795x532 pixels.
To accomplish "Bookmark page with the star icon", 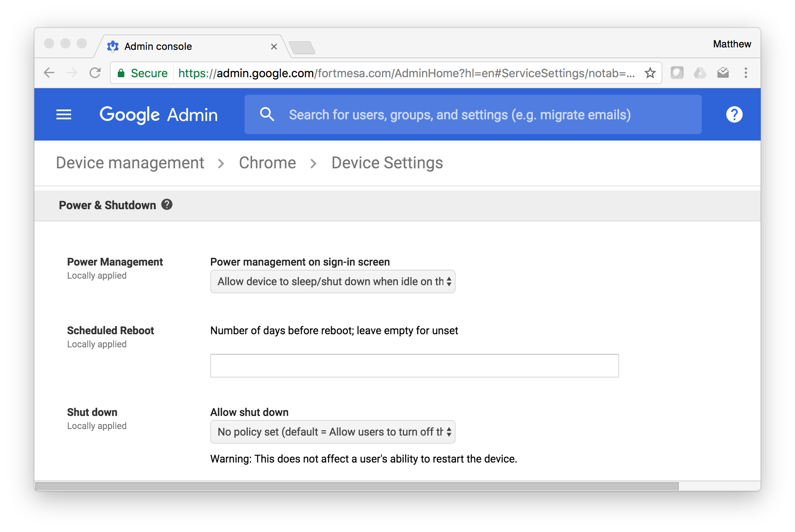I will click(x=650, y=73).
